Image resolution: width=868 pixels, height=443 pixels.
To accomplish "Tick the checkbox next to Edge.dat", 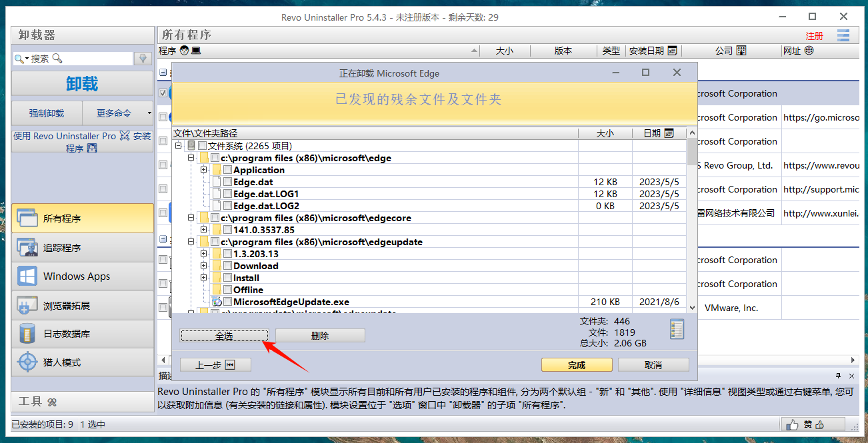I will point(227,182).
